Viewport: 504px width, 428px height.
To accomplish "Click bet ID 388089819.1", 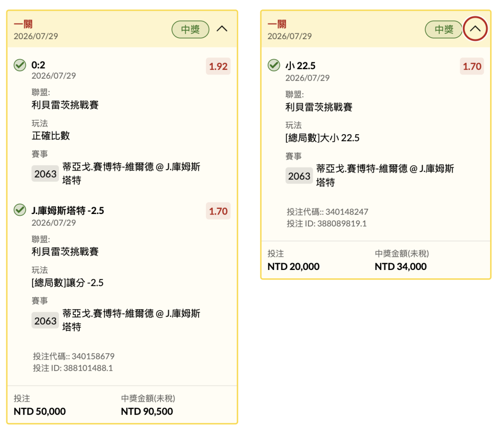I will click(342, 223).
